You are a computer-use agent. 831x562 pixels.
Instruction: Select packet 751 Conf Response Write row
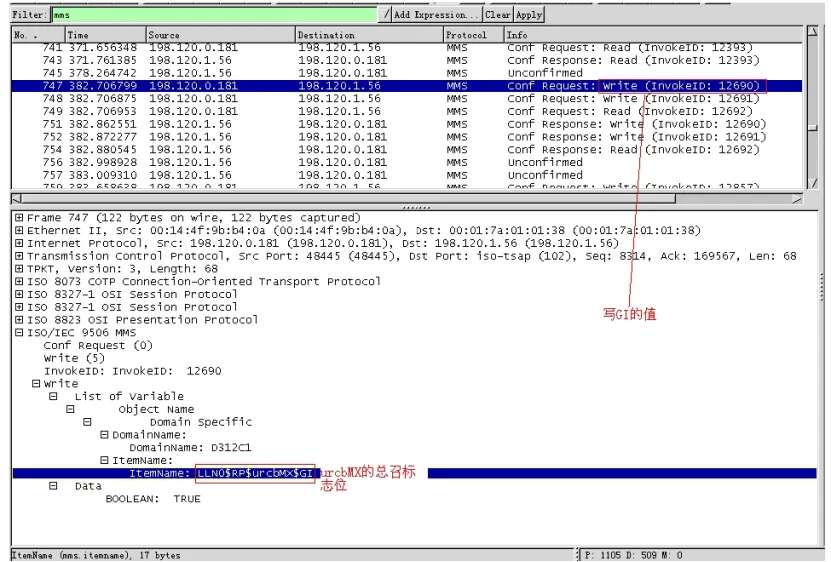coord(400,124)
